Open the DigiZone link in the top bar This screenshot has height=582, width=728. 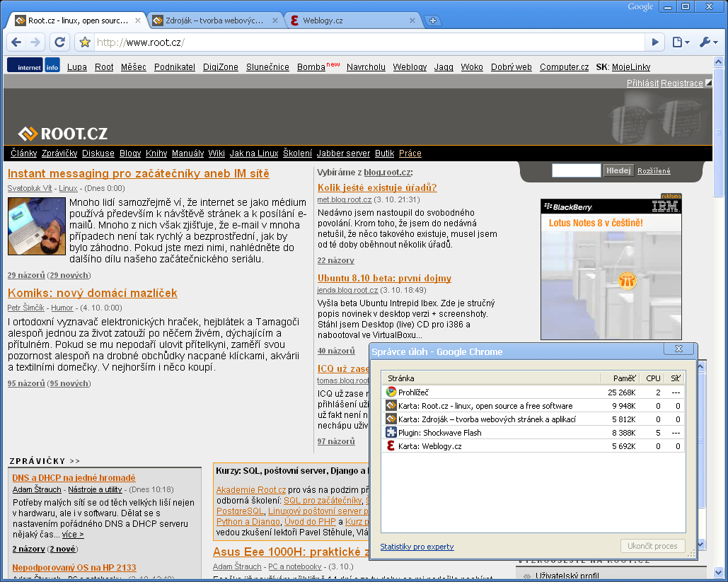click(221, 67)
